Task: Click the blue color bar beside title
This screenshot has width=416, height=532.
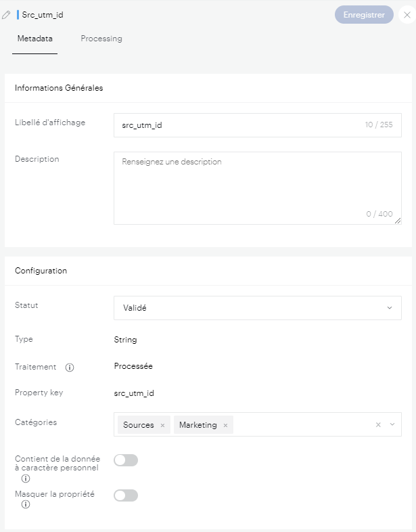Action: point(18,14)
